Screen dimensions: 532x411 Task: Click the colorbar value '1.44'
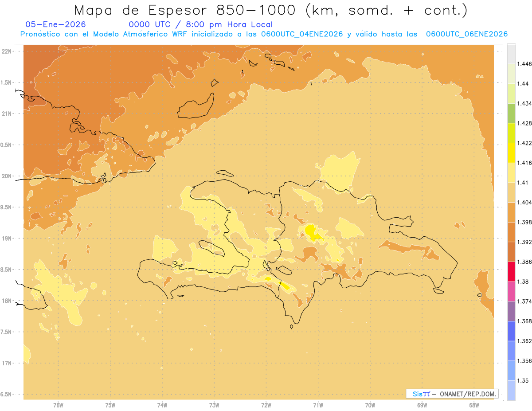tap(523, 83)
